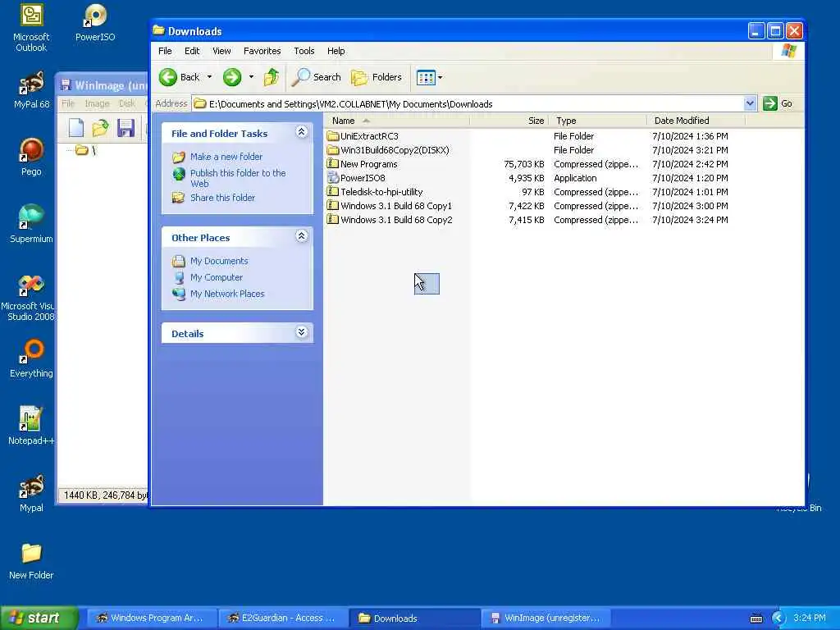Expand hidden tray icons arrow
Image resolution: width=840 pixels, height=630 pixels.
[x=778, y=619]
